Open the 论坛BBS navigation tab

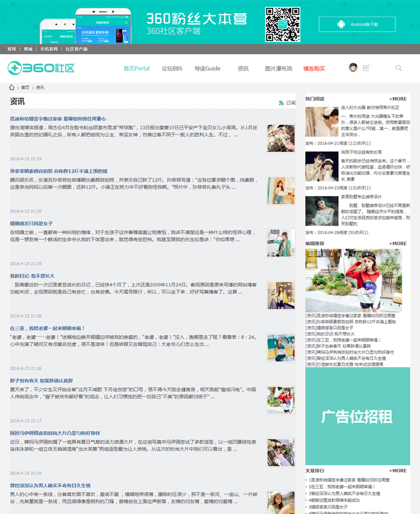172,68
